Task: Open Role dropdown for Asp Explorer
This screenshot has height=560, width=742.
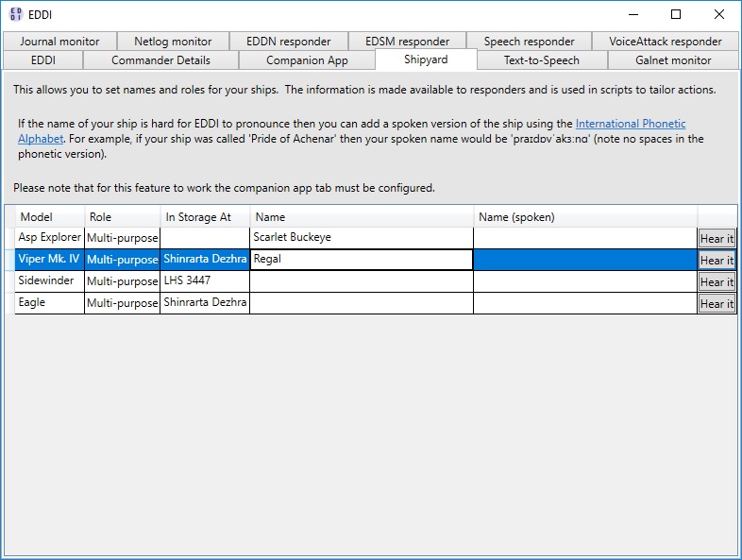Action: coord(123,238)
